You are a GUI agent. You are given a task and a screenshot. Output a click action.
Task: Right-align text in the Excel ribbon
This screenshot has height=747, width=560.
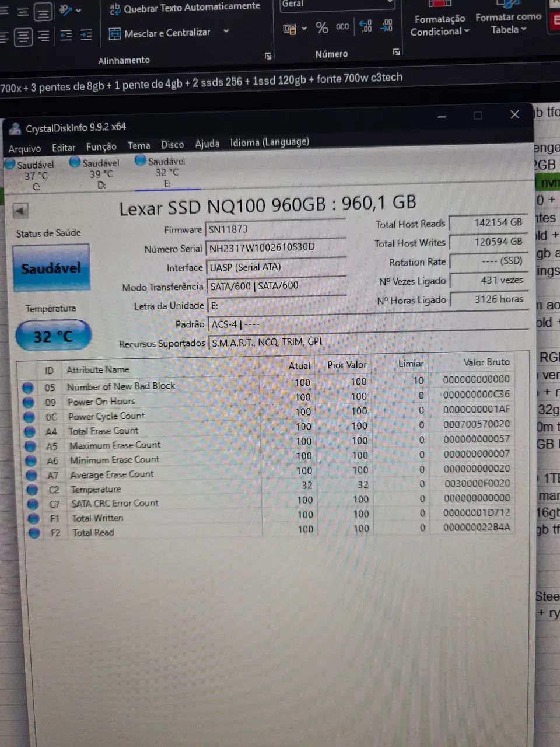[x=43, y=37]
